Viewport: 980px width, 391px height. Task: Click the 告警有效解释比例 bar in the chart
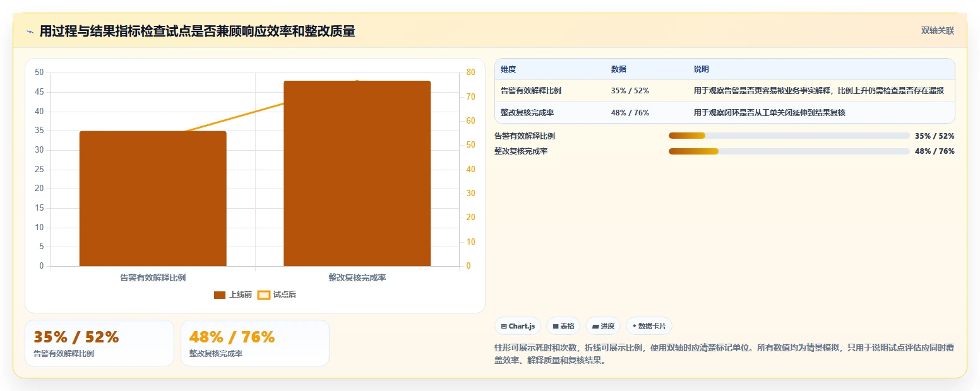point(153,199)
